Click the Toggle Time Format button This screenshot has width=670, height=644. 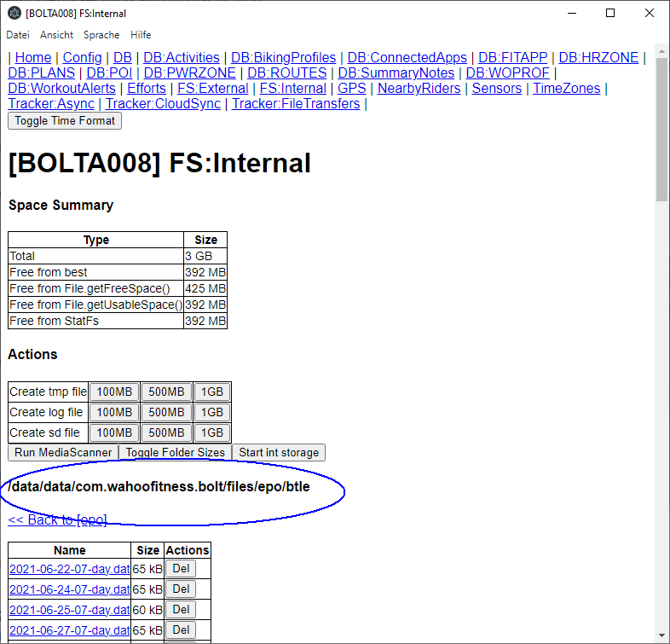[x=65, y=120]
